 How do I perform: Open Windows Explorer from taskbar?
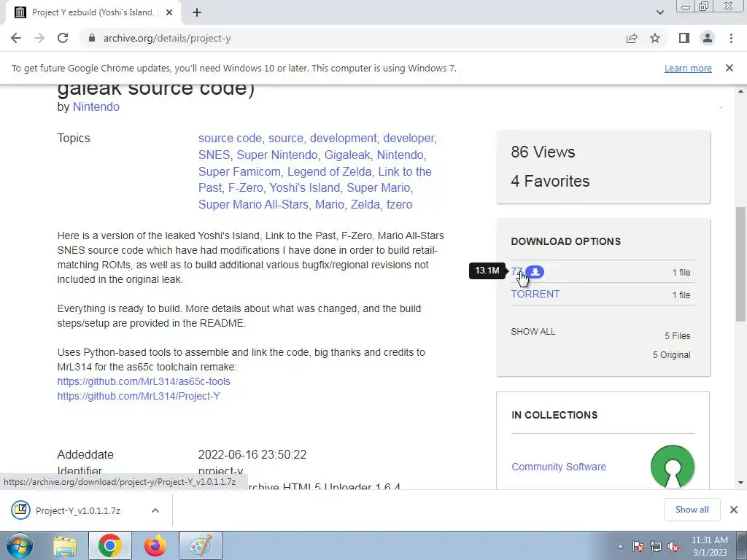pyautogui.click(x=65, y=545)
